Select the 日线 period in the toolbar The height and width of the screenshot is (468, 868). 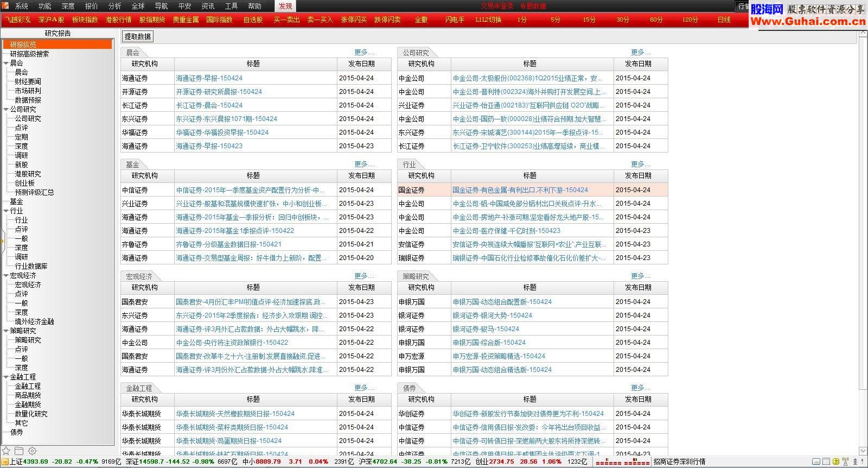click(724, 20)
